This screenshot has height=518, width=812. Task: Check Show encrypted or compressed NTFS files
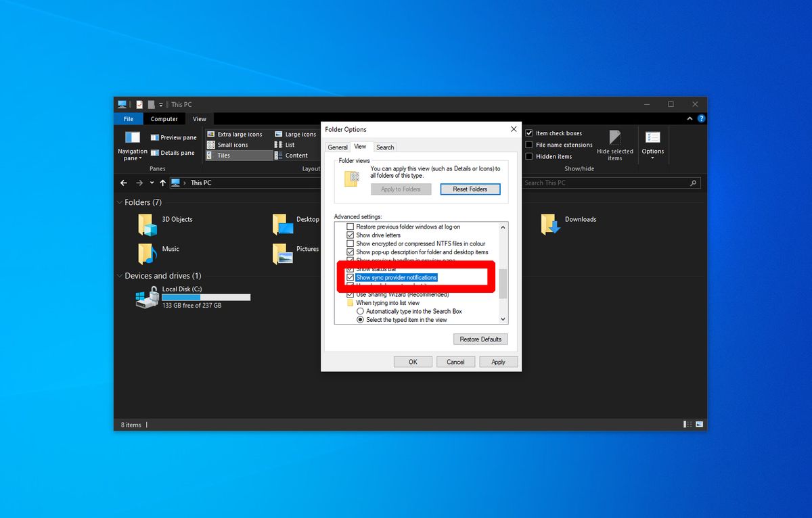(x=351, y=243)
